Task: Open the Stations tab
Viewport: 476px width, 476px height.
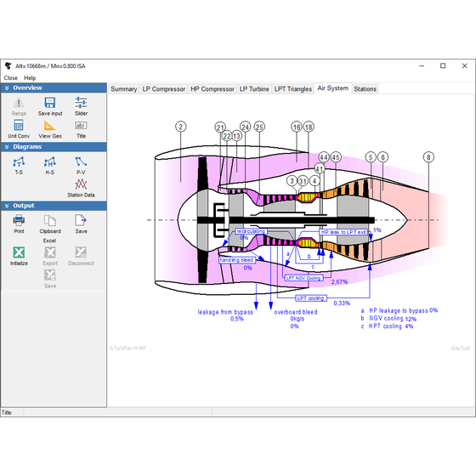Action: coord(365,89)
